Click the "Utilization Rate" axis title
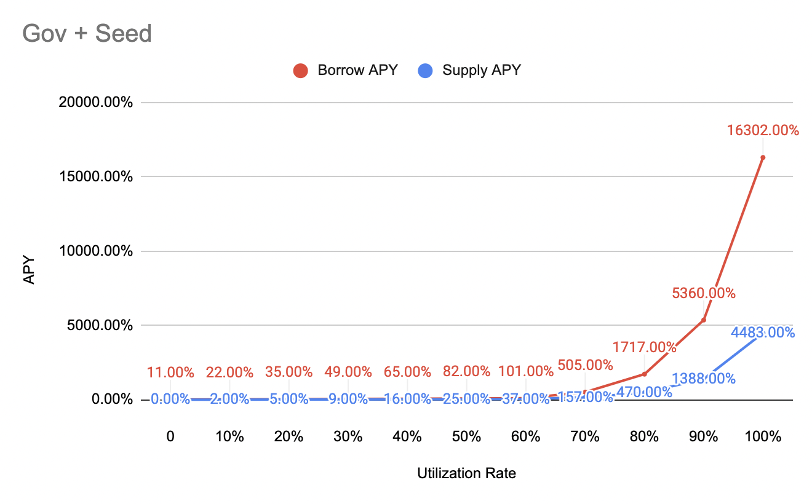Image resolution: width=812 pixels, height=504 pixels. point(466,473)
